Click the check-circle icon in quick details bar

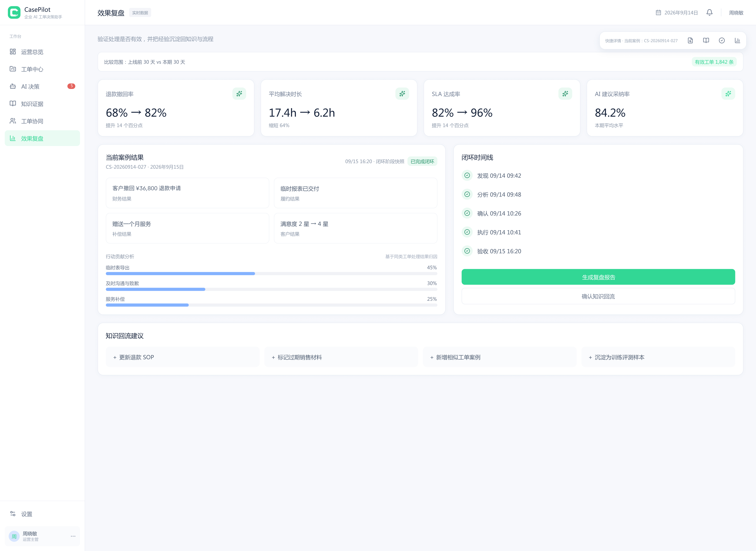point(722,40)
